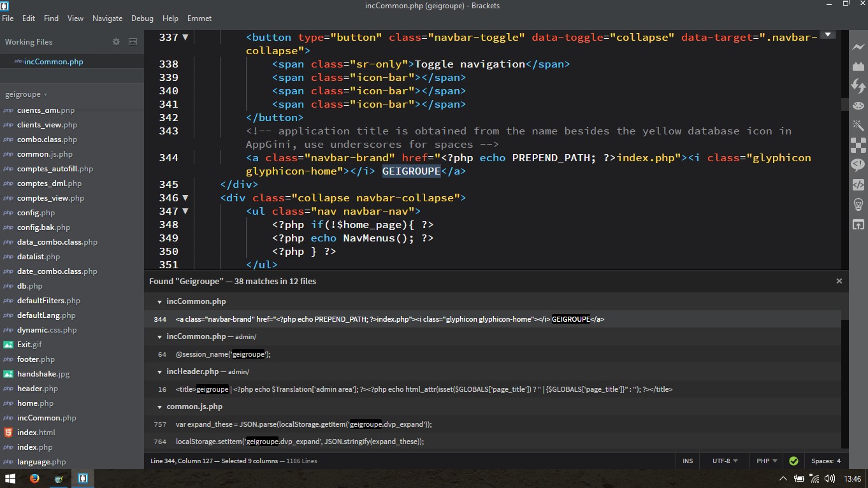This screenshot has width=868, height=488.
Task: Open Live Preview lightning bolt icon
Action: pyautogui.click(x=858, y=48)
